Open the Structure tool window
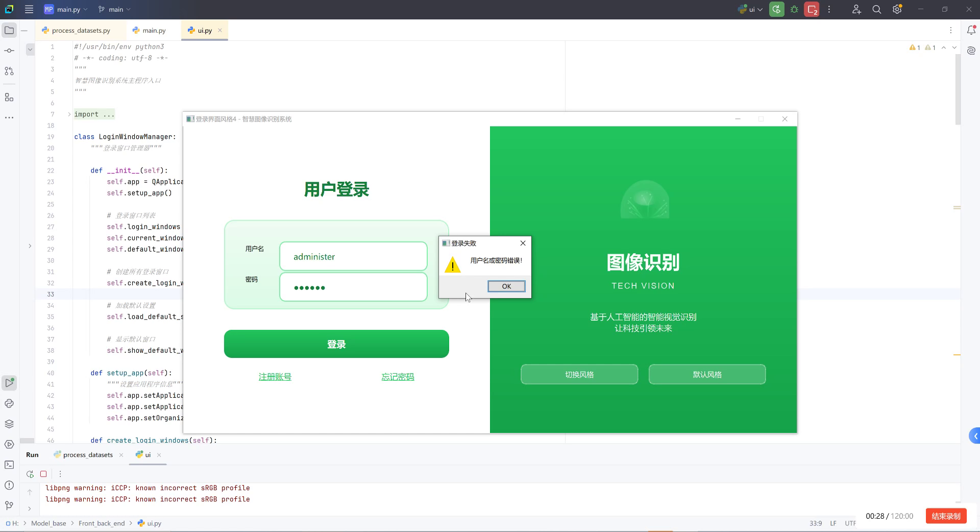The width and height of the screenshot is (980, 532). pos(9,97)
